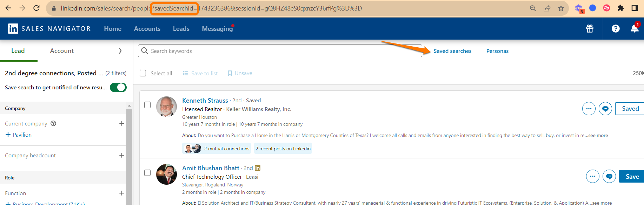Collapse the filter panel with the chevron
Screen dimensions: 644x205
point(120,51)
